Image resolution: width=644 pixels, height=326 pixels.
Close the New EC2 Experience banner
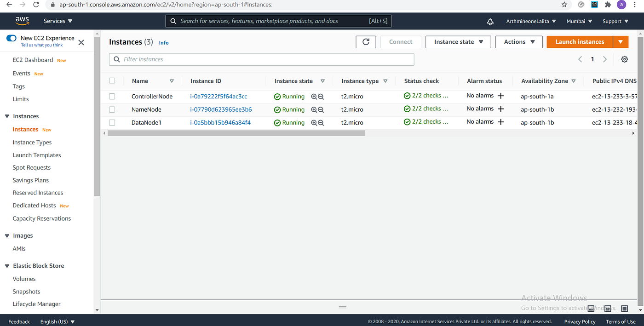81,42
